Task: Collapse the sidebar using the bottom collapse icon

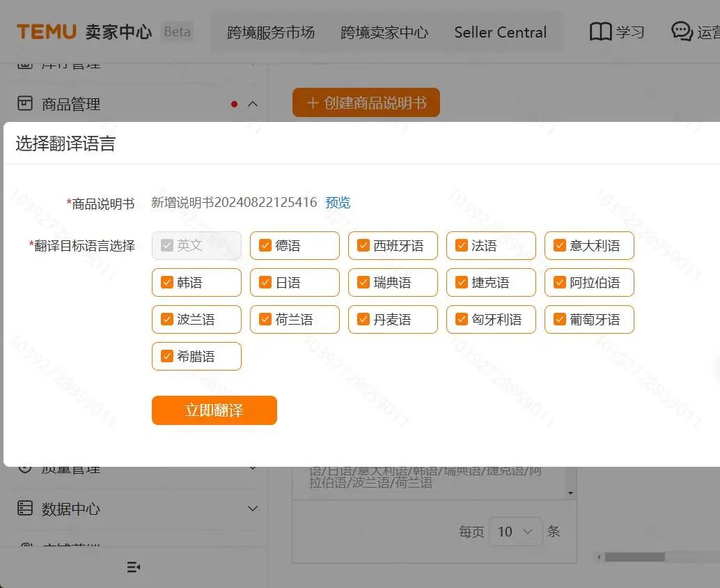Action: click(133, 567)
